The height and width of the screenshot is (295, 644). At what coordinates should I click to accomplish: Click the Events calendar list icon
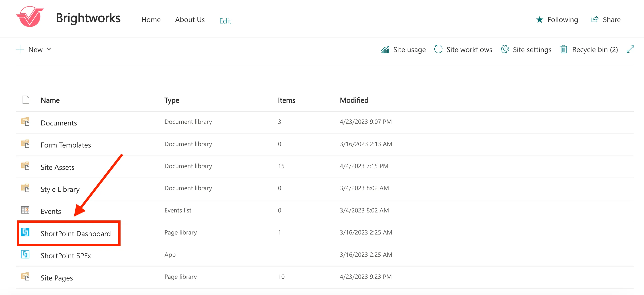coord(25,210)
